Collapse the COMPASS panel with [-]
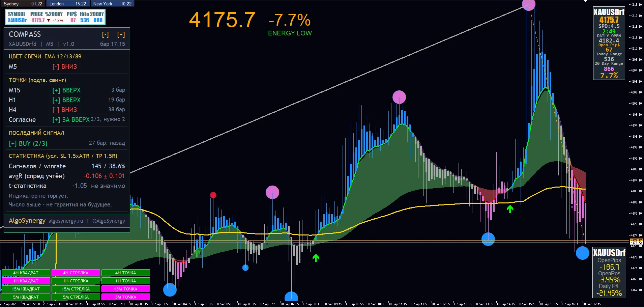This screenshot has width=644, height=307. 106,34
